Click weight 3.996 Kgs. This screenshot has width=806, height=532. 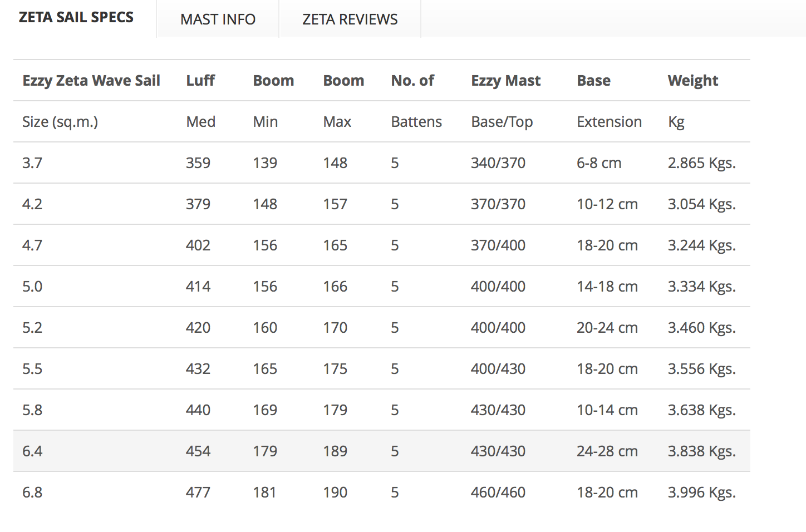[701, 492]
